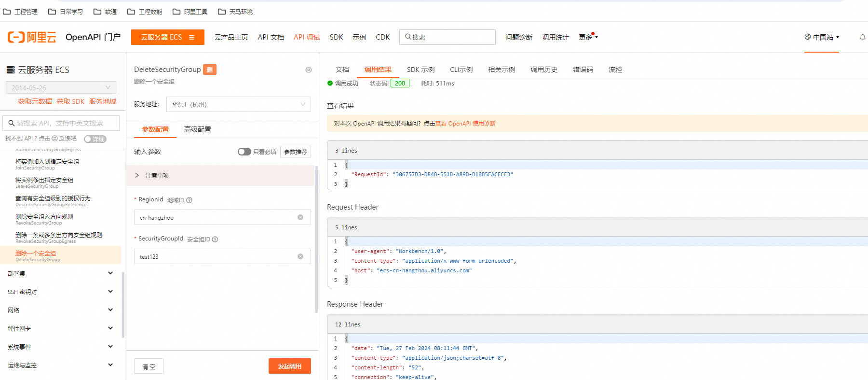Click the 参数推荐 button
Image resolution: width=868 pixels, height=380 pixels.
pos(296,152)
